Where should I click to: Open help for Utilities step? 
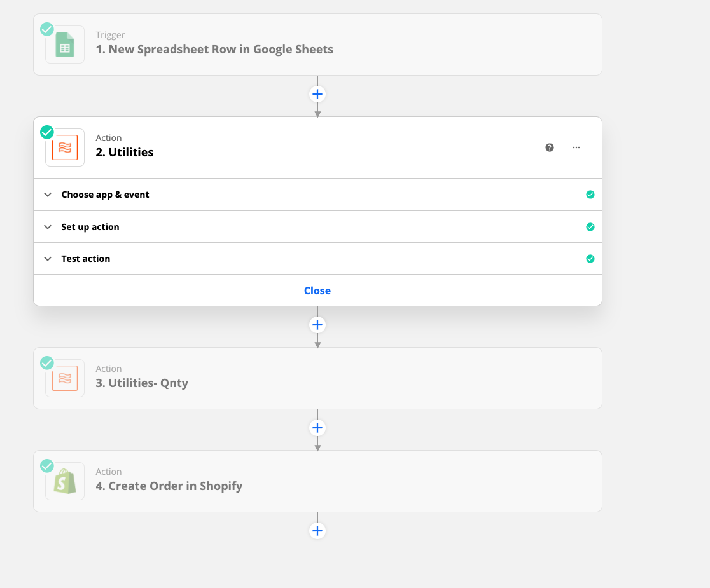click(x=549, y=147)
